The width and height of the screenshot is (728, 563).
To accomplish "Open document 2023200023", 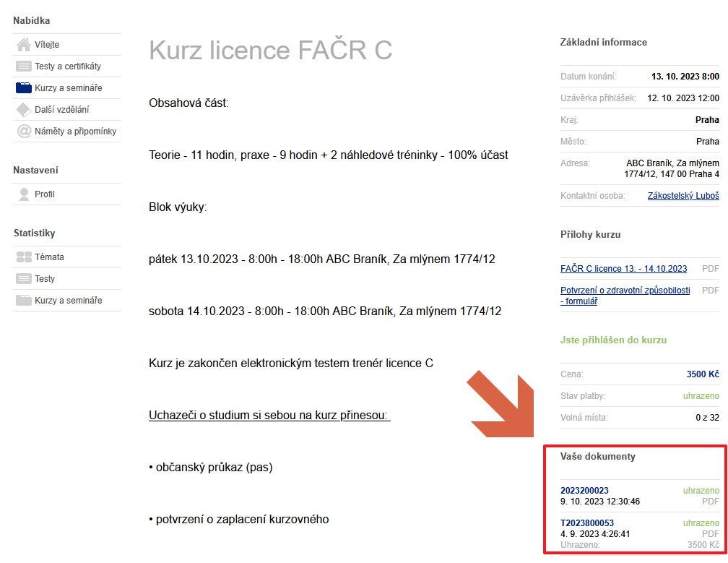I will click(584, 491).
